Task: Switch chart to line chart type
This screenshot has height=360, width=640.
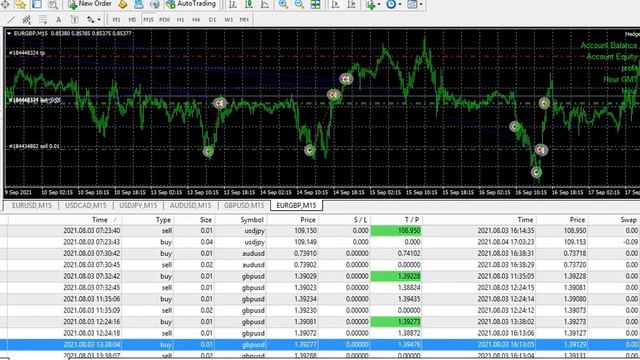Action: tap(264, 4)
